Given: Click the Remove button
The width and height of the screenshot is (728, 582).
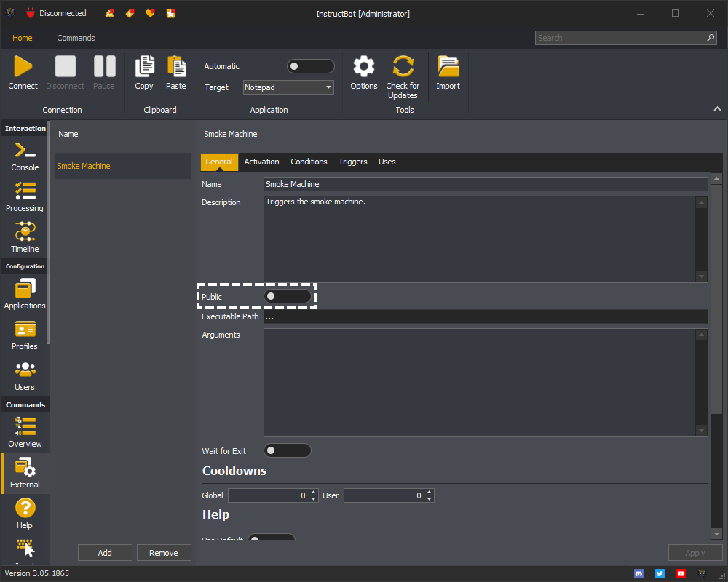Looking at the screenshot, I should [163, 553].
